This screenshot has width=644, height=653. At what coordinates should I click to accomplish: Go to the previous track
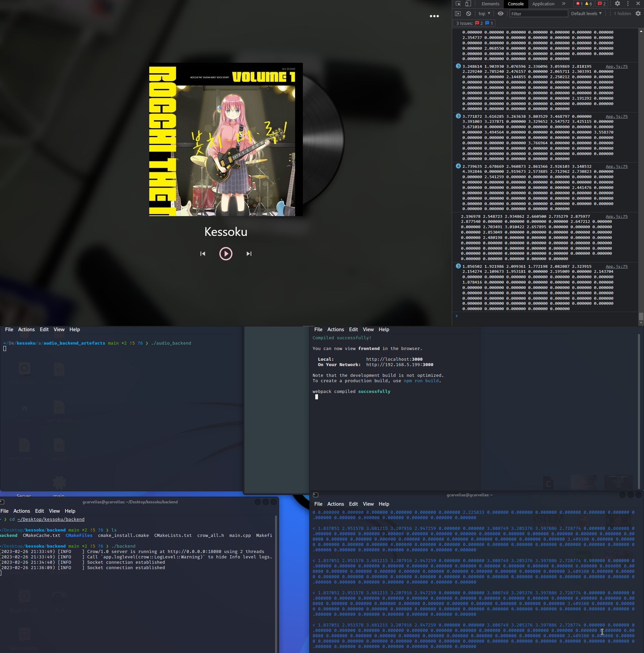coord(203,254)
